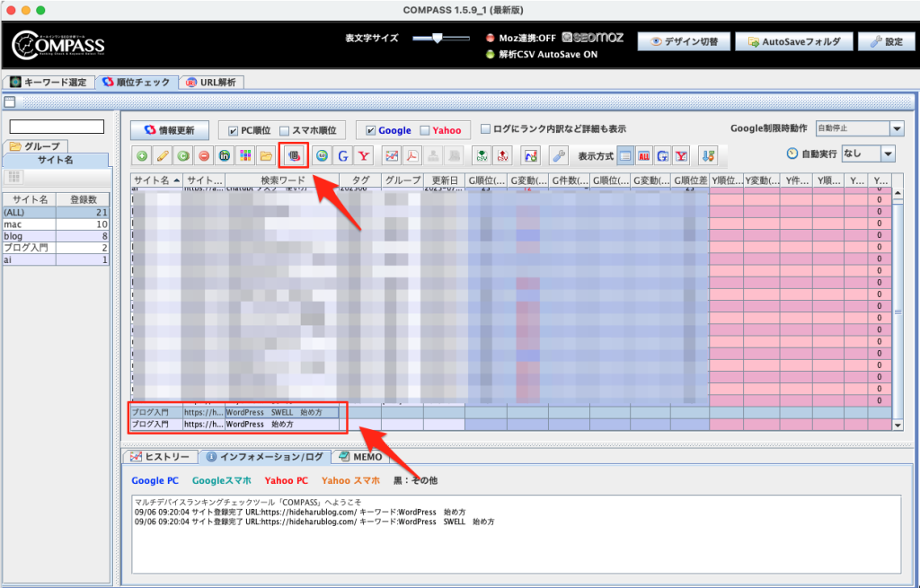This screenshot has width=920, height=588.
Task: Click the pencil edit icon in toolbar
Action: click(163, 156)
